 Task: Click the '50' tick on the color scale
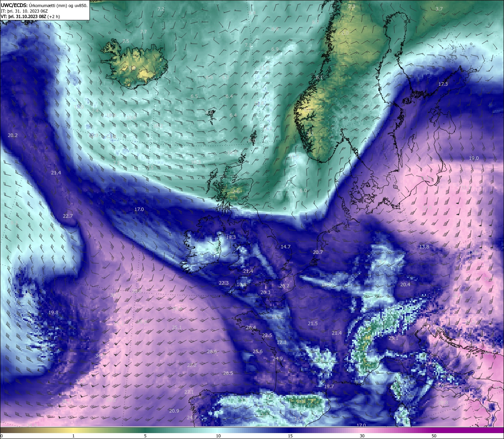(x=434, y=436)
